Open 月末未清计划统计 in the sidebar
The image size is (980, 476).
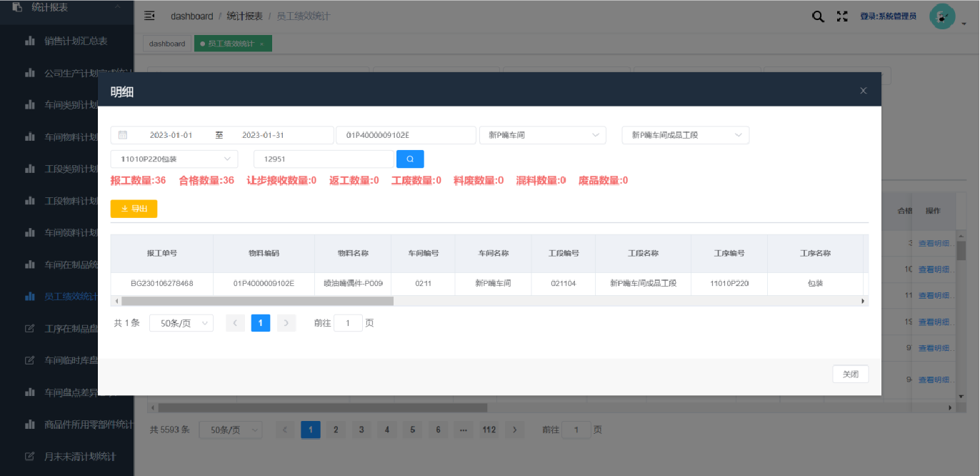pos(79,456)
